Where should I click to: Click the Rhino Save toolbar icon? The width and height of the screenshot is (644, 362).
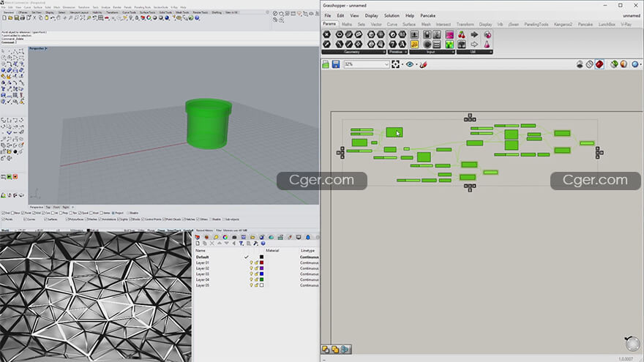point(16,18)
